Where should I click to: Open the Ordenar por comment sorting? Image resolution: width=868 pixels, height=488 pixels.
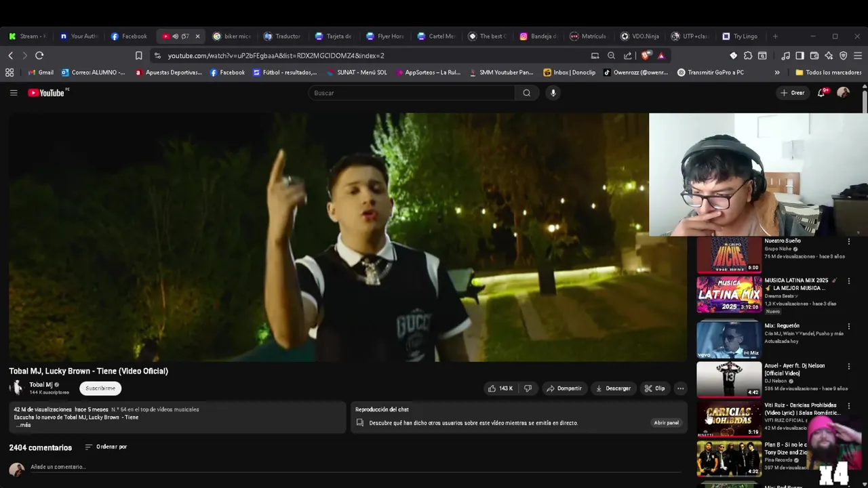coord(106,447)
